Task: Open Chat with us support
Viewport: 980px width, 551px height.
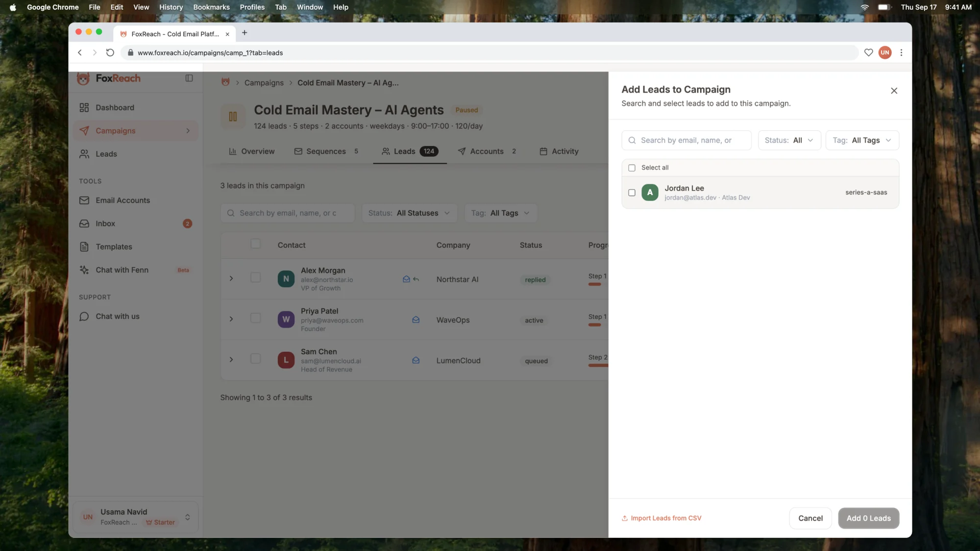Action: click(x=136, y=316)
